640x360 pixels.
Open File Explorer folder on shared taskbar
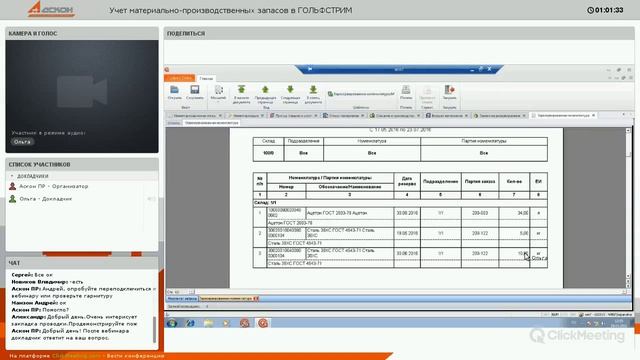209,323
